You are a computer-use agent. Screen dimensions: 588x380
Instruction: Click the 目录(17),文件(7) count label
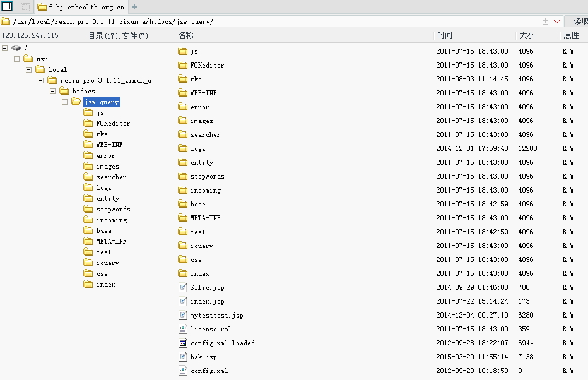[x=118, y=35]
